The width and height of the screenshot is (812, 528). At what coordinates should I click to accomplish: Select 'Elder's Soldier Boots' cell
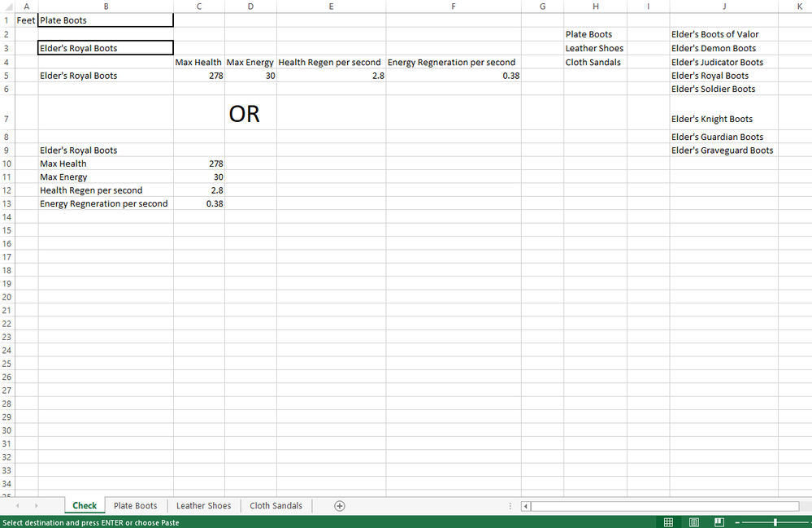pyautogui.click(x=724, y=89)
